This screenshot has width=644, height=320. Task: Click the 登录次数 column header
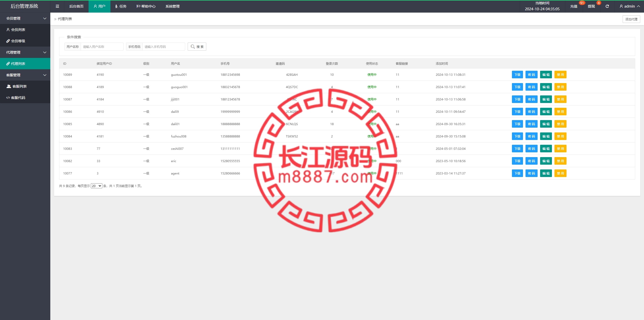(332, 64)
